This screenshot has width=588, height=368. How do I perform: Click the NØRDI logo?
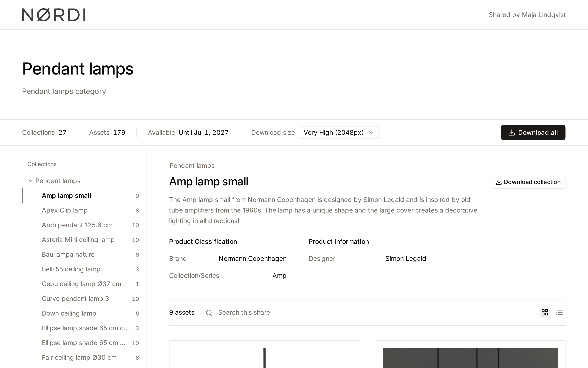tap(54, 15)
